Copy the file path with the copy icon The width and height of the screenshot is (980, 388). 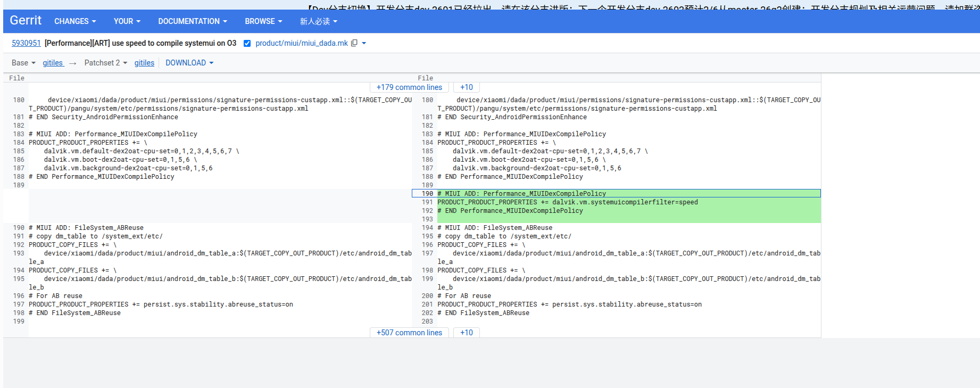(x=354, y=43)
